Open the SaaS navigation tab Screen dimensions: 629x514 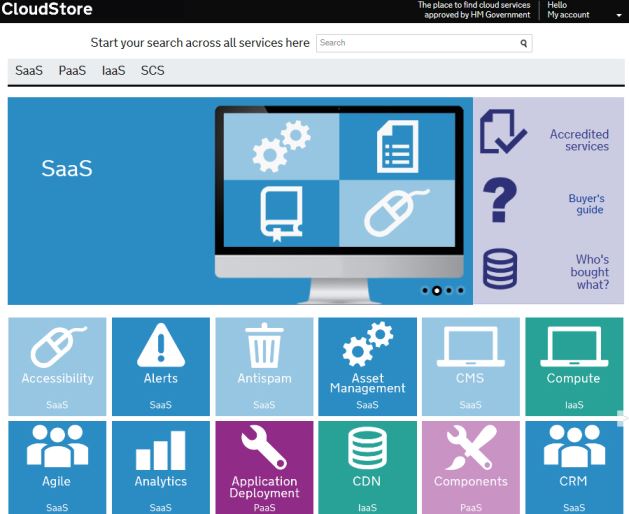click(29, 71)
